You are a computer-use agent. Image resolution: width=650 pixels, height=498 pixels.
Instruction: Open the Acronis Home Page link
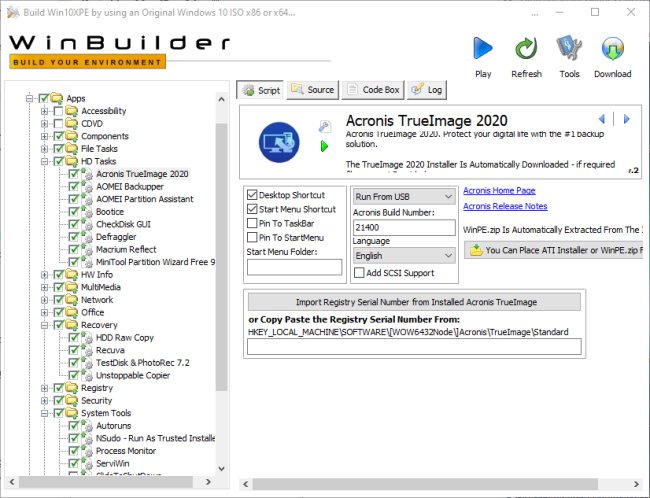coord(499,190)
